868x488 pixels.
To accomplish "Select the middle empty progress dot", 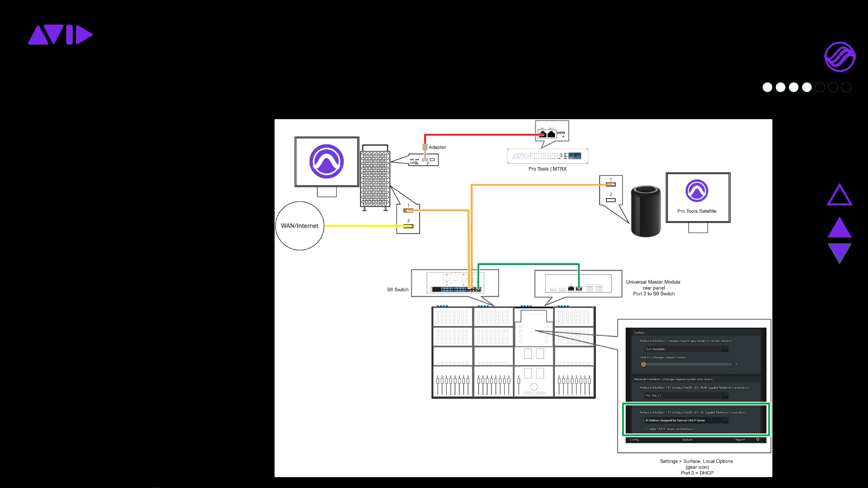I will click(833, 87).
